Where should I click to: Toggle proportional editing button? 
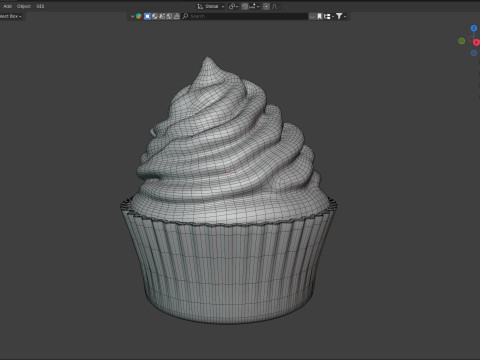click(266, 6)
